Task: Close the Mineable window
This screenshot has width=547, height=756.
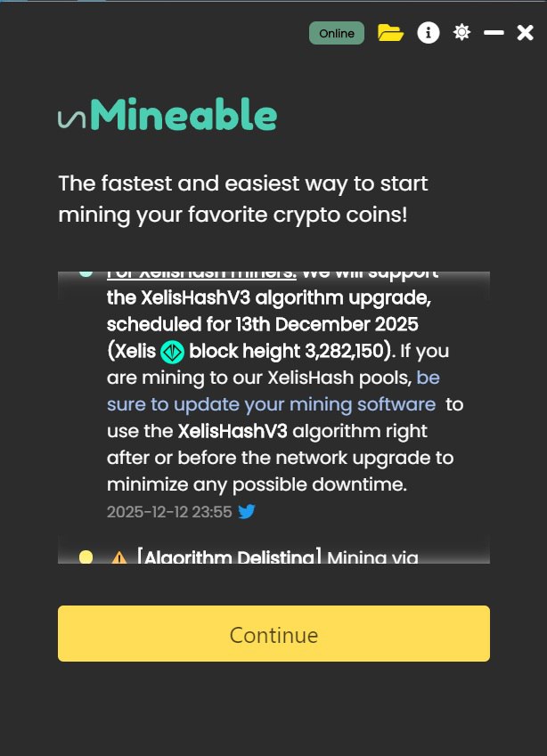Action: pos(526,33)
